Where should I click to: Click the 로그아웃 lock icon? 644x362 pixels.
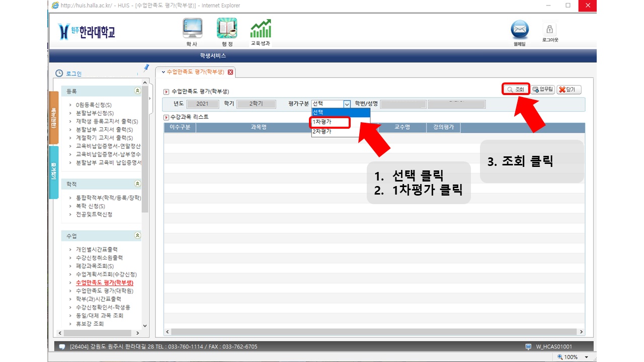point(549,29)
